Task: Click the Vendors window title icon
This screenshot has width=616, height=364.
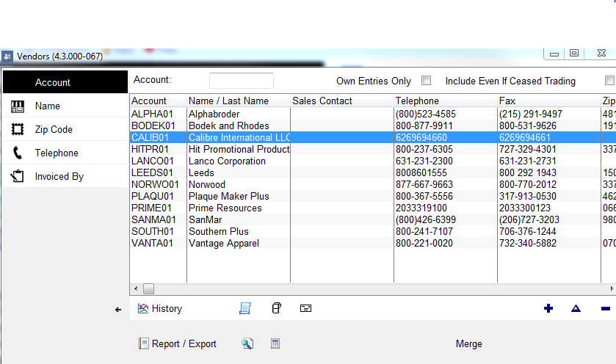Action: tap(7, 57)
